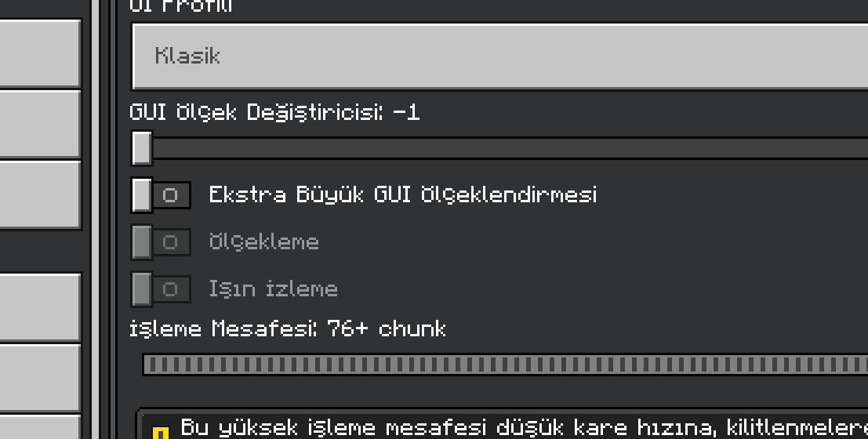Image resolution: width=868 pixels, height=439 pixels.
Task: Click the İşleme Mesafesi chunk slider bar
Action: point(505,365)
